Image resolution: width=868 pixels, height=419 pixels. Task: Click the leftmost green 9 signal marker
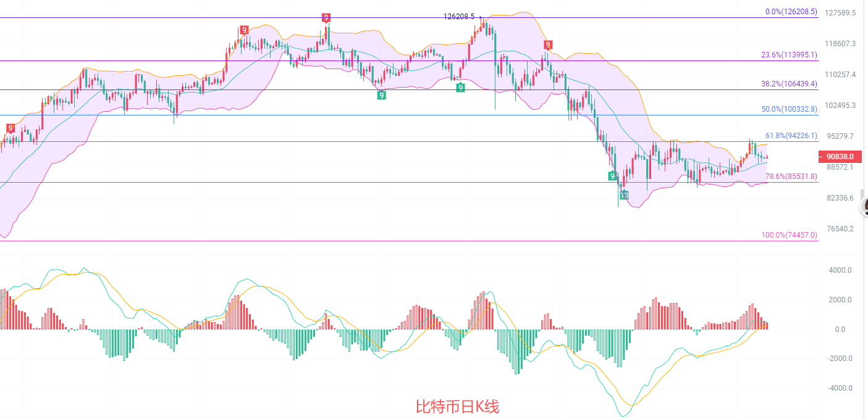[x=382, y=95]
